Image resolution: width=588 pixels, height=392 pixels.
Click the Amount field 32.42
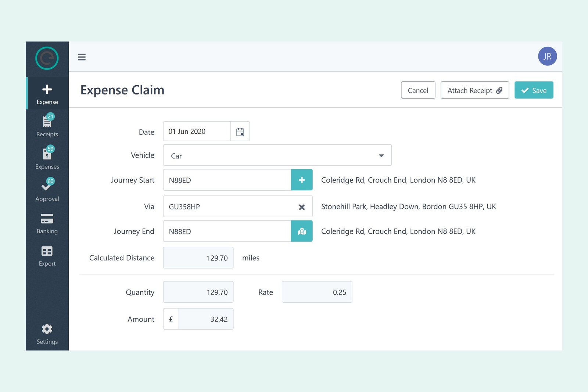click(206, 319)
